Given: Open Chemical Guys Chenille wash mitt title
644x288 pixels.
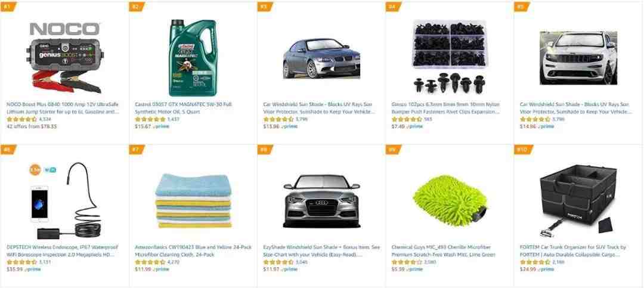Looking at the screenshot, I should 443,251.
